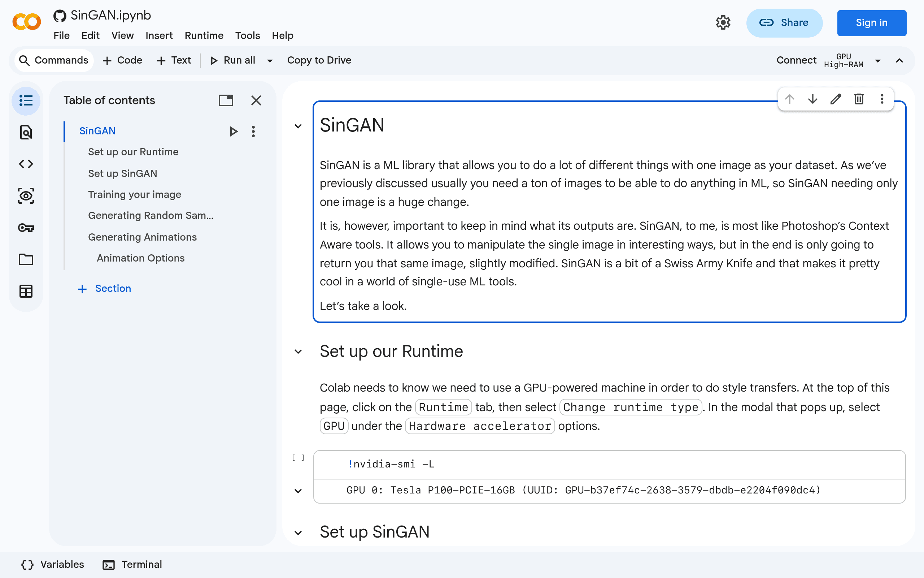Open SinGAN section more options menu

coord(253,131)
